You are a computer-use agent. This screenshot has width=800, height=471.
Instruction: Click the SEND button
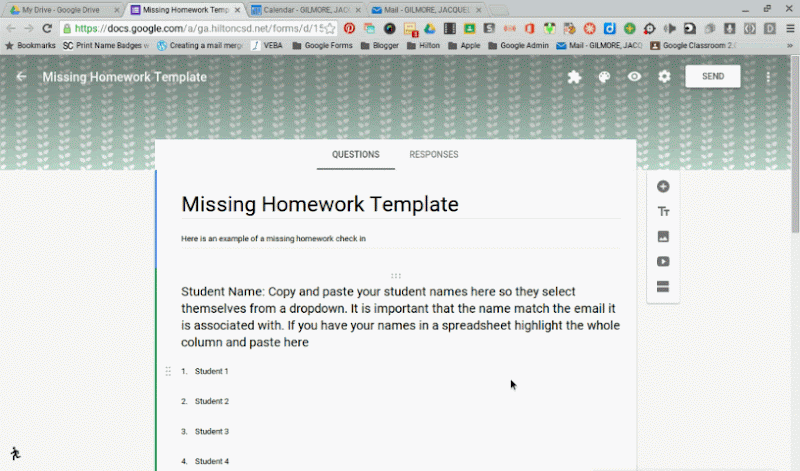[x=713, y=77]
